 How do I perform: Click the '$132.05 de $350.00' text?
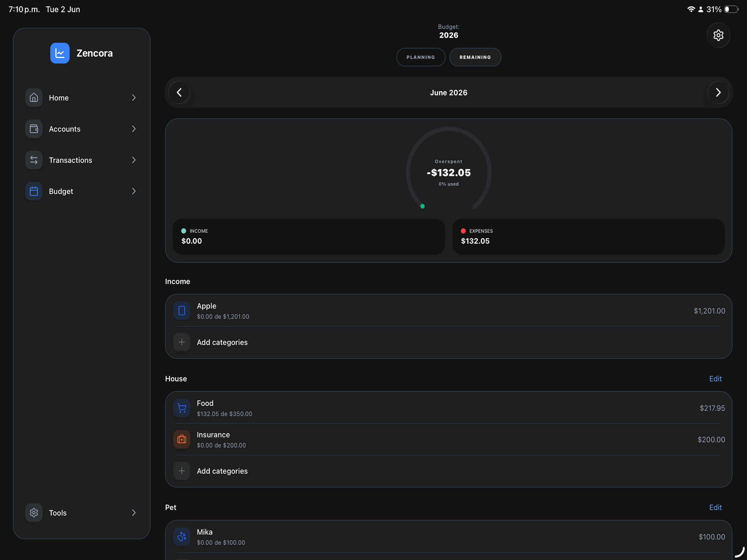pos(224,414)
